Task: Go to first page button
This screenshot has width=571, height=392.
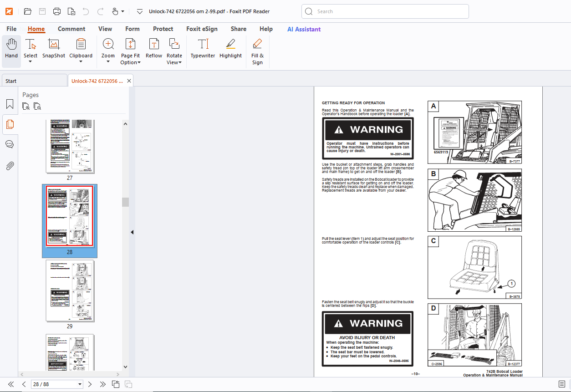Action: (11, 384)
